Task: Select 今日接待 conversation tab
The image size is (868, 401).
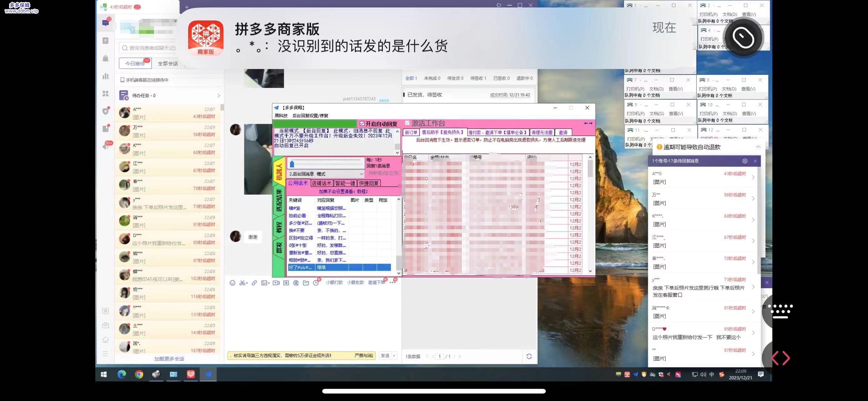Action: coord(135,63)
